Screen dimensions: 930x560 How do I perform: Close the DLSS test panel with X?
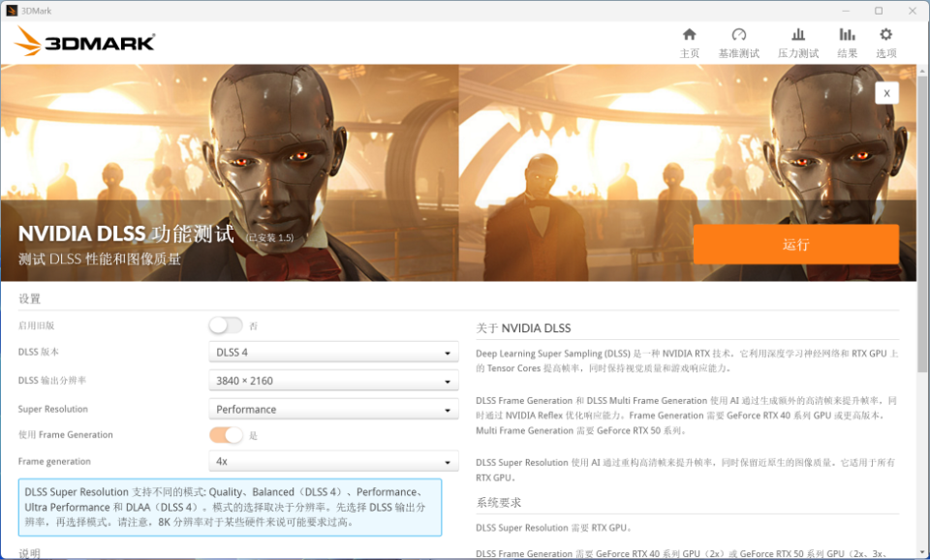click(x=886, y=93)
